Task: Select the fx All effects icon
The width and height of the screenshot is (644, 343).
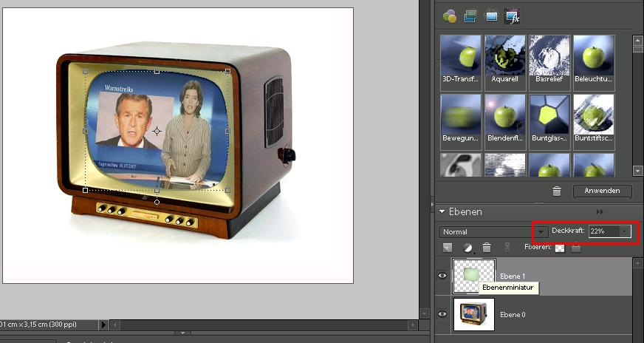Action: [512, 16]
